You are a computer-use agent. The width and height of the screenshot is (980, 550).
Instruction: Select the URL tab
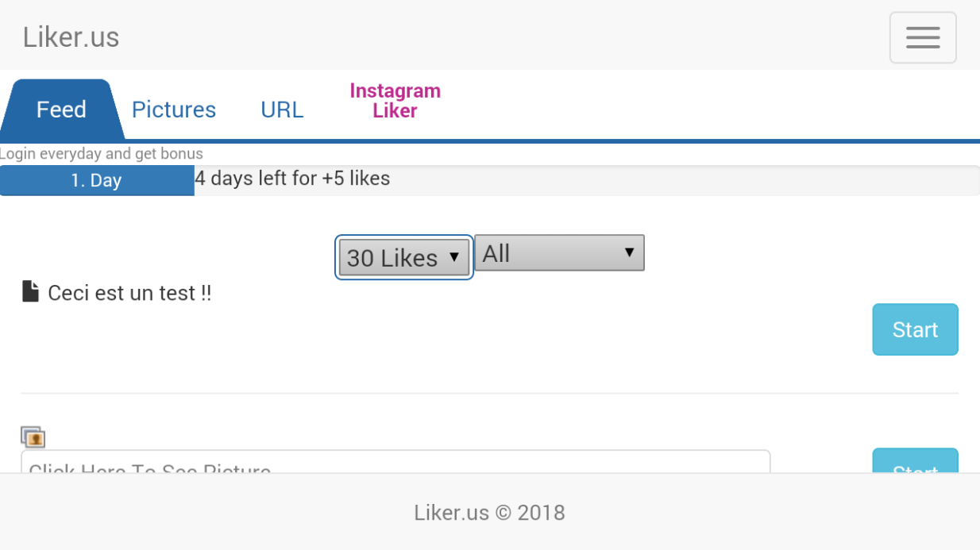282,110
